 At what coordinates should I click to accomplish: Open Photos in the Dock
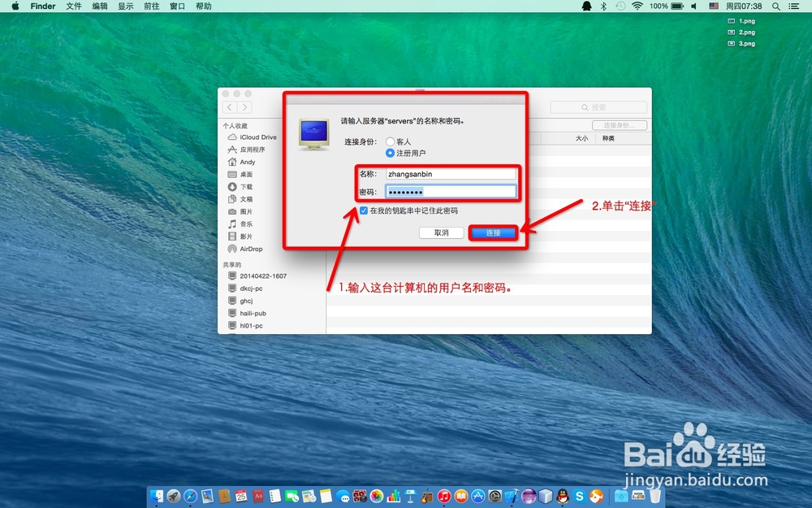pos(377,496)
